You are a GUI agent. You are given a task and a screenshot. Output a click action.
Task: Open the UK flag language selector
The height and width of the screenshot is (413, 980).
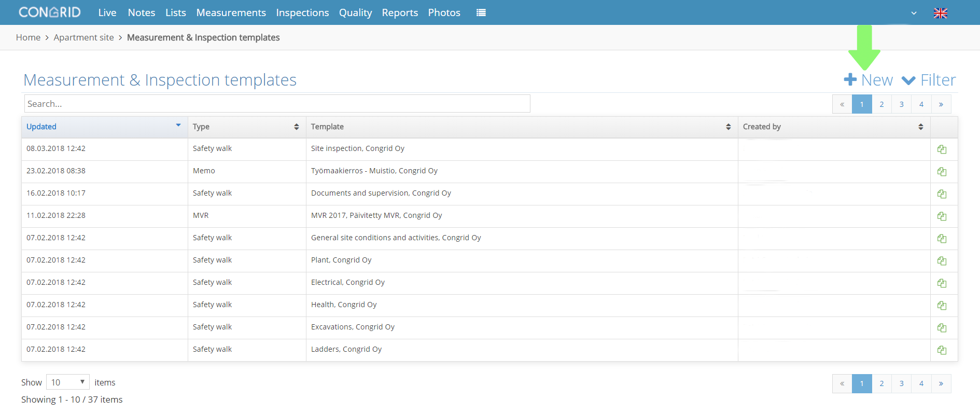point(941,13)
